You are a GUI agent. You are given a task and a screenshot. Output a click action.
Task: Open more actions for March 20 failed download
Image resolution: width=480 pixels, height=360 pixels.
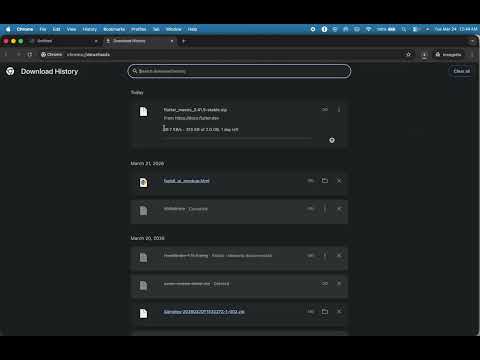pyautogui.click(x=325, y=256)
